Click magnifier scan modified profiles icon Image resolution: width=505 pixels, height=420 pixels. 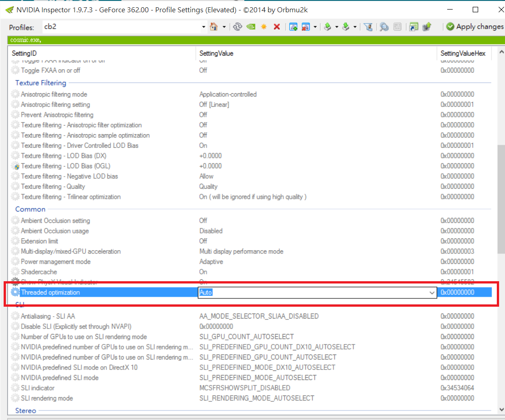point(384,27)
